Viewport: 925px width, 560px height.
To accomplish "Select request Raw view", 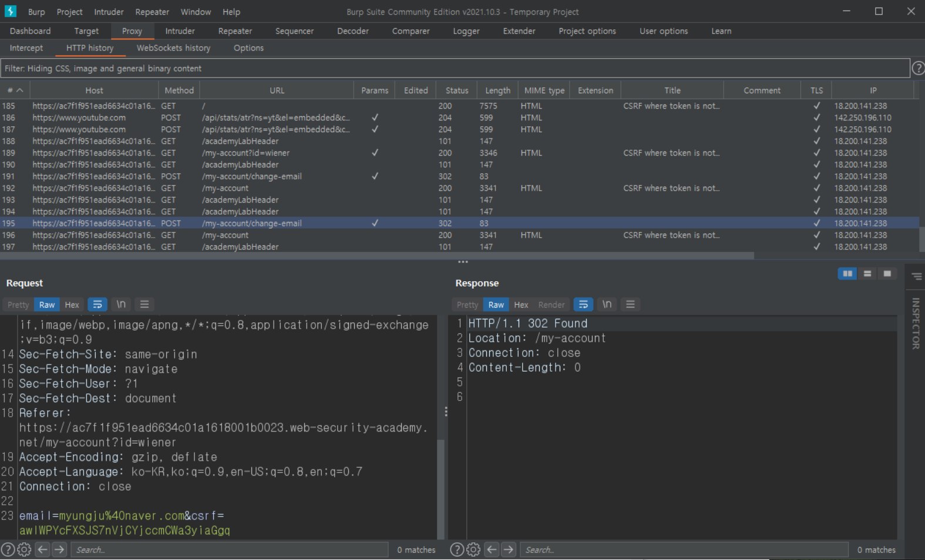I will (x=47, y=305).
